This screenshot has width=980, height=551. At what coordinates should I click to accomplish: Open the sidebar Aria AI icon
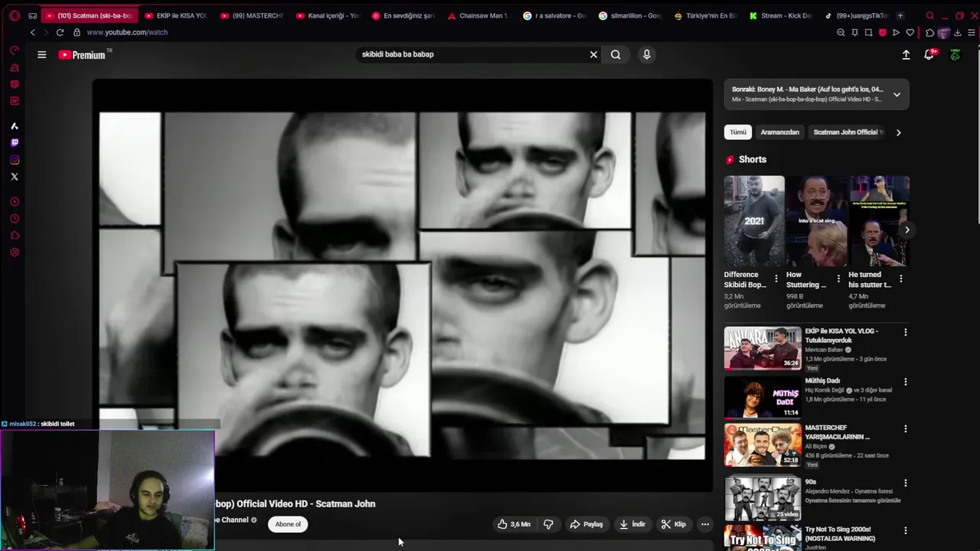tap(15, 126)
